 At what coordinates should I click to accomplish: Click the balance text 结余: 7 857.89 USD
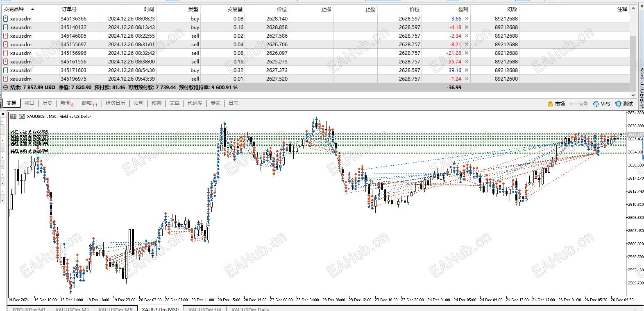pyautogui.click(x=33, y=87)
